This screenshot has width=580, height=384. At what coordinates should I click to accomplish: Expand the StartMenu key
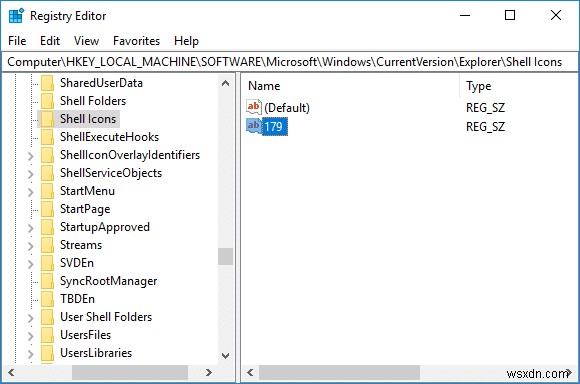[x=31, y=192]
